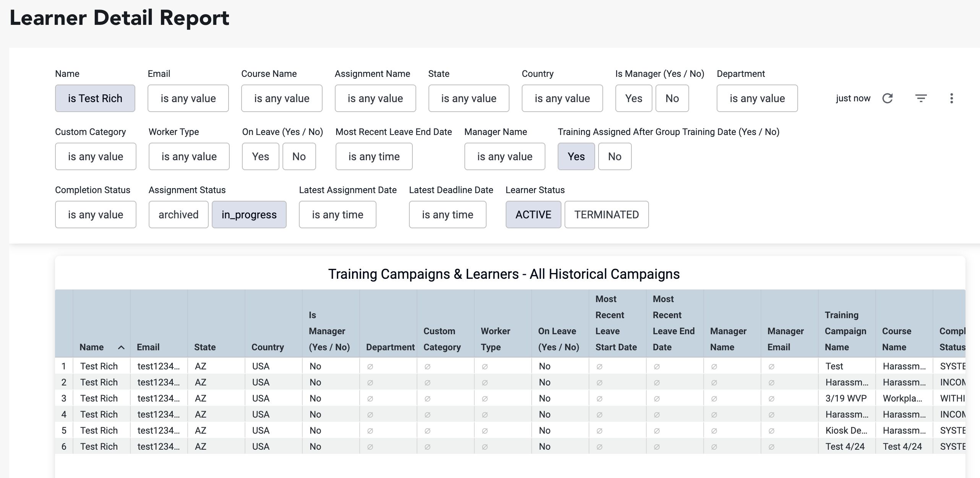
Task: Click the 'is Test Rich' Name filter
Action: click(95, 98)
